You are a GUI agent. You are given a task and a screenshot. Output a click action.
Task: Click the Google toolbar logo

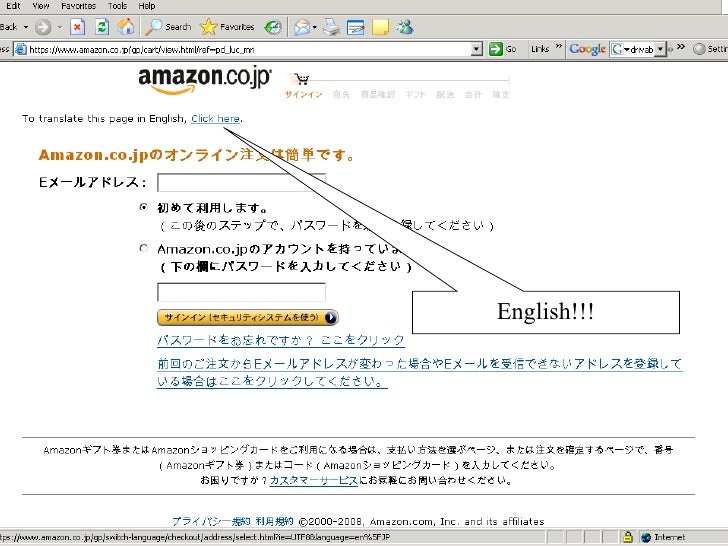click(x=587, y=49)
